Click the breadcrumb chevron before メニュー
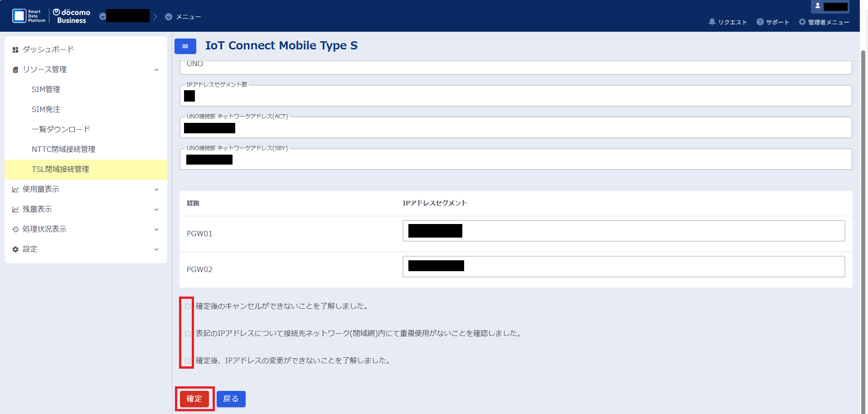This screenshot has width=868, height=414. 155,16
